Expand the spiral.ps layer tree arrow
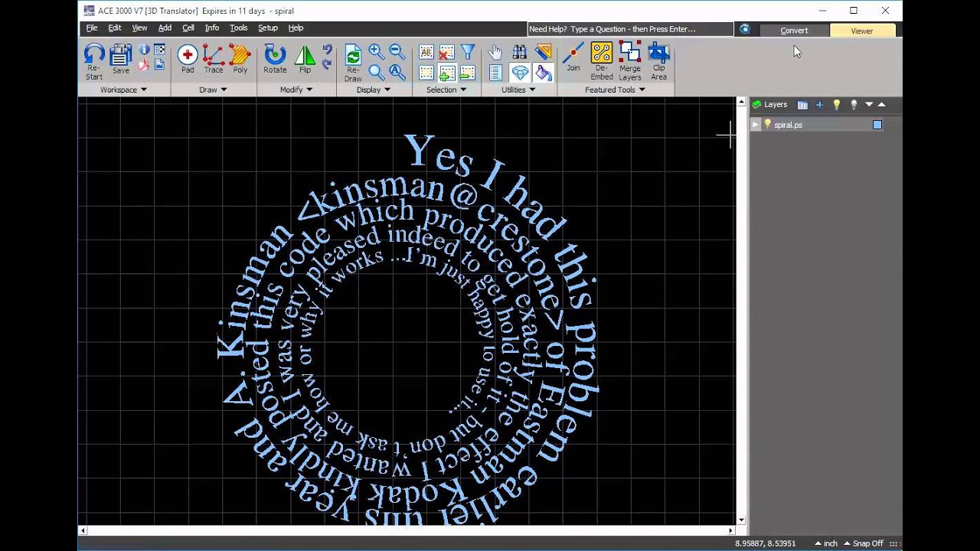980x551 pixels. (x=756, y=125)
